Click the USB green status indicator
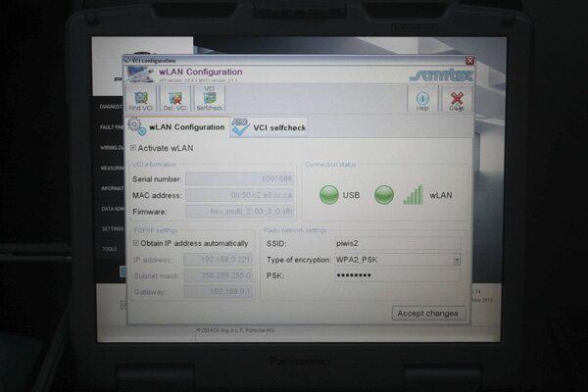588x392 pixels. (x=329, y=195)
